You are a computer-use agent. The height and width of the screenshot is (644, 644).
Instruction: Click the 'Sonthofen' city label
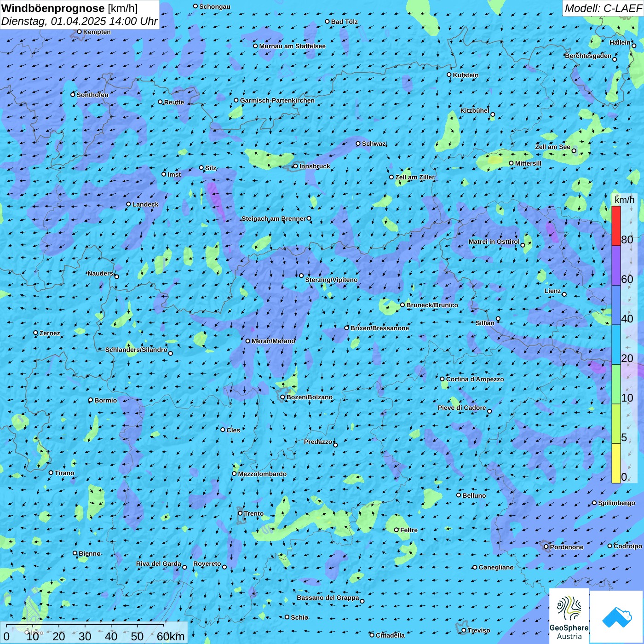(92, 95)
